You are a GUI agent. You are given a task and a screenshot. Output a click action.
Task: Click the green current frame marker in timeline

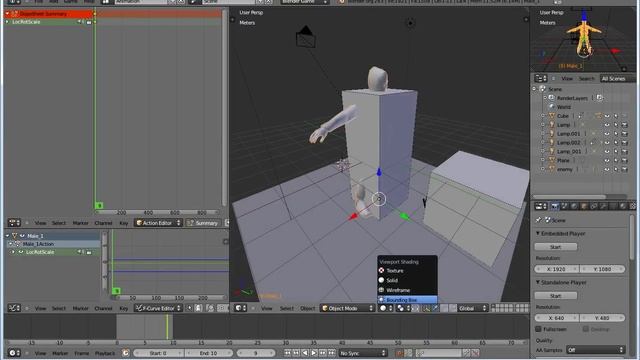click(x=167, y=327)
